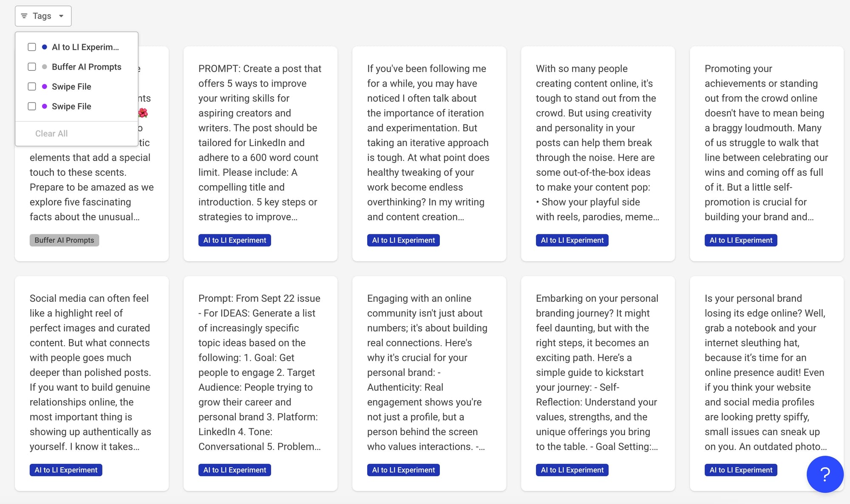The image size is (850, 504).
Task: Open the card starting with 'Social media can often feel'
Action: click(x=91, y=374)
